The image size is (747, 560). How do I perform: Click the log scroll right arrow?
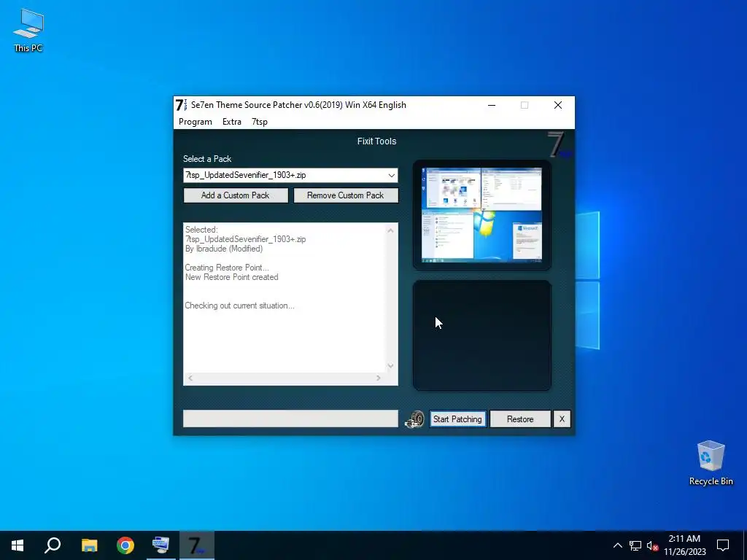pos(379,378)
